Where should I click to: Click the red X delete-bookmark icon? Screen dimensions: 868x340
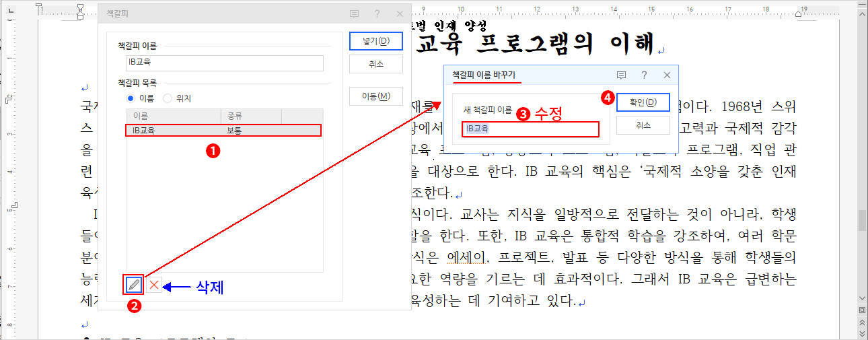[154, 285]
